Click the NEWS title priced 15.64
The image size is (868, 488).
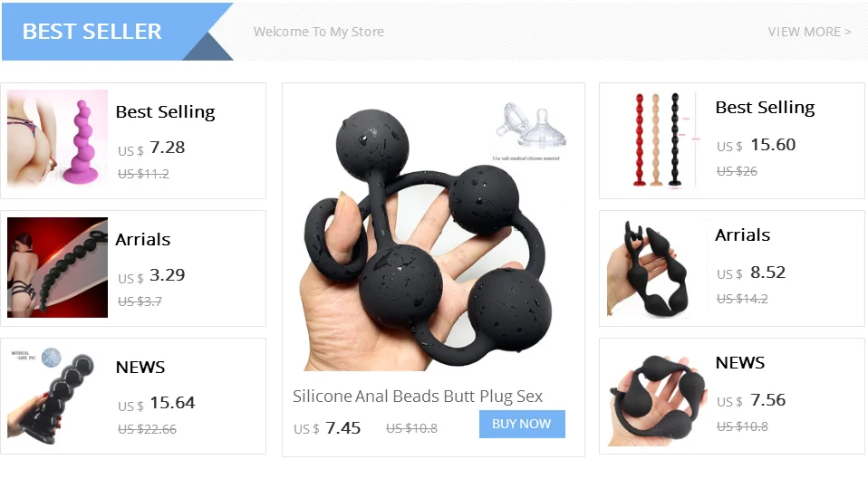[x=140, y=368]
